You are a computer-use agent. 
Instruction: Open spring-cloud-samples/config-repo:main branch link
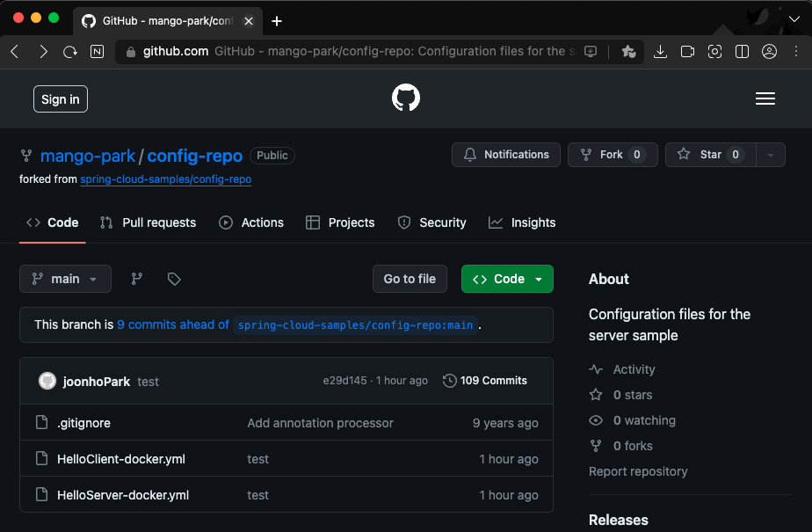tap(355, 325)
